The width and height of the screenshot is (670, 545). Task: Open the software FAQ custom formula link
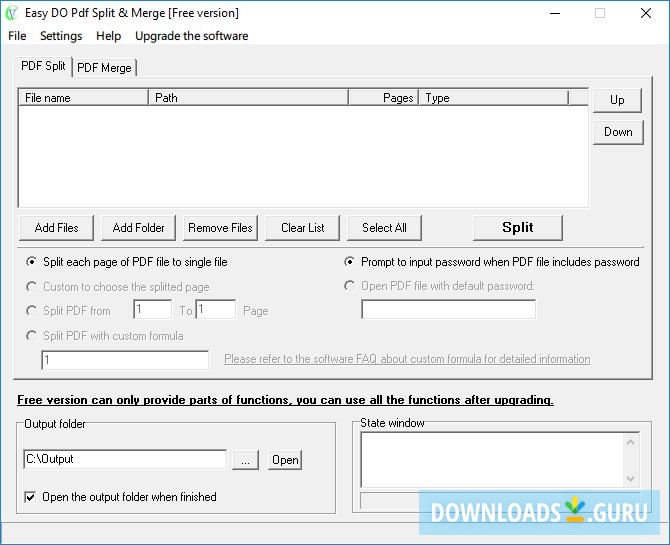407,359
